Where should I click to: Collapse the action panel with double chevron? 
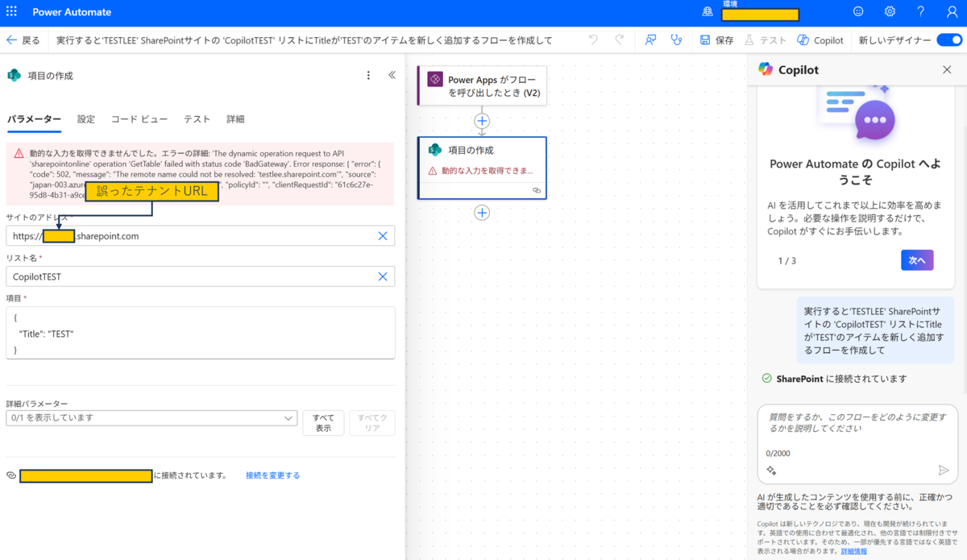392,75
